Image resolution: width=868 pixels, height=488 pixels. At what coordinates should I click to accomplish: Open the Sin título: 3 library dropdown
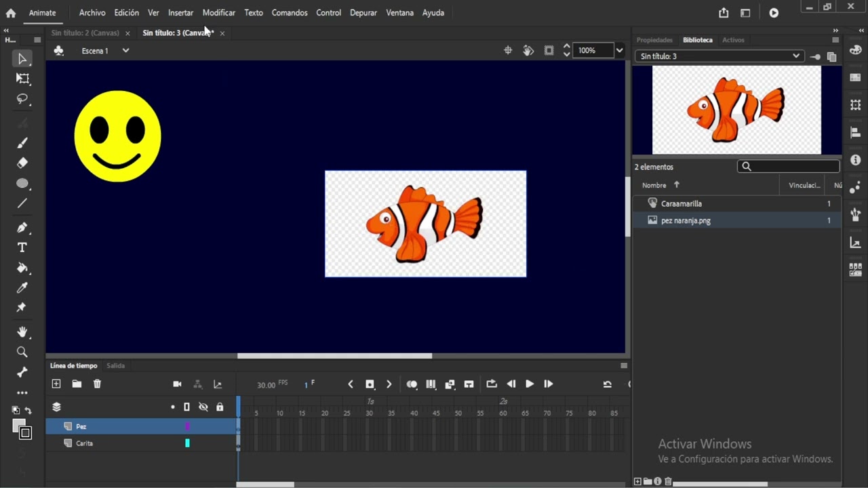click(x=719, y=56)
